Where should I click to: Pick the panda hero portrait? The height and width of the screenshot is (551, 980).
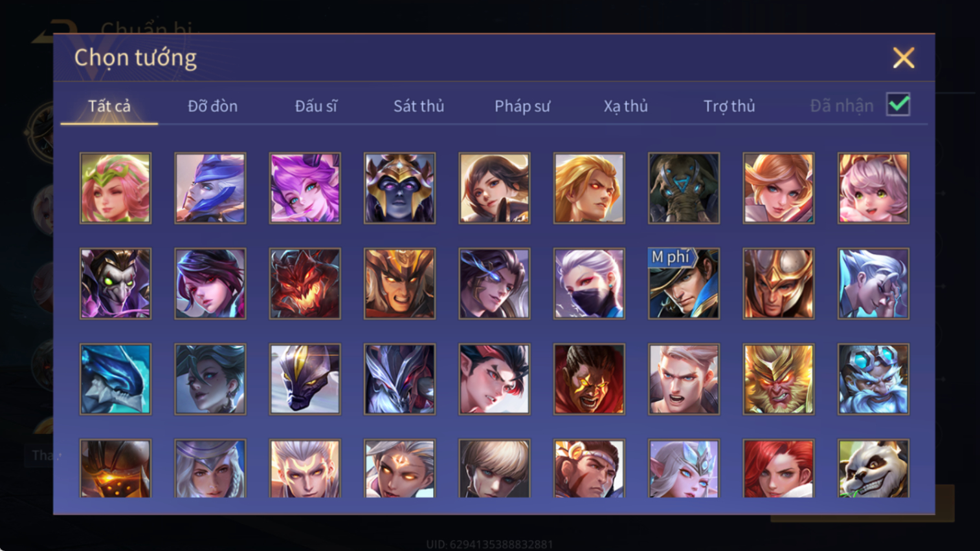(x=873, y=469)
